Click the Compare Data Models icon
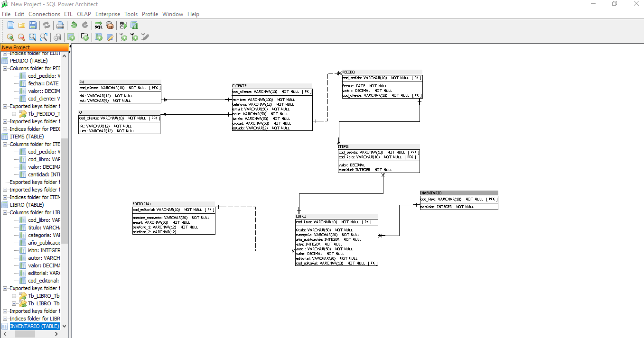Image resolution: width=644 pixels, height=338 pixels. click(x=123, y=26)
